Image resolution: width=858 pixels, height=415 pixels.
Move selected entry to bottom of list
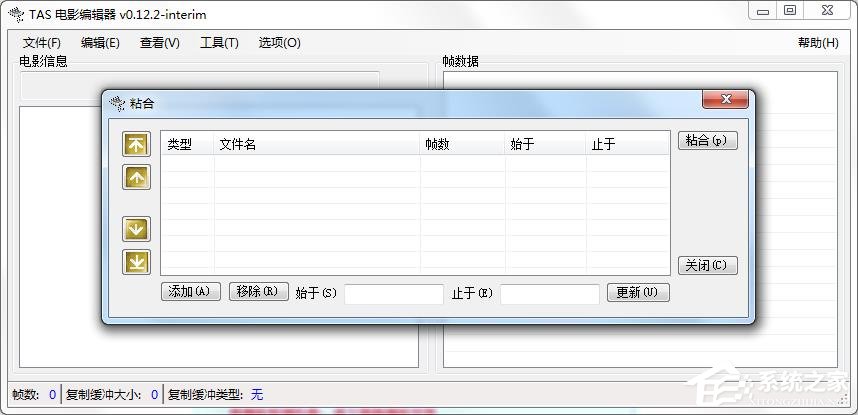click(x=136, y=262)
